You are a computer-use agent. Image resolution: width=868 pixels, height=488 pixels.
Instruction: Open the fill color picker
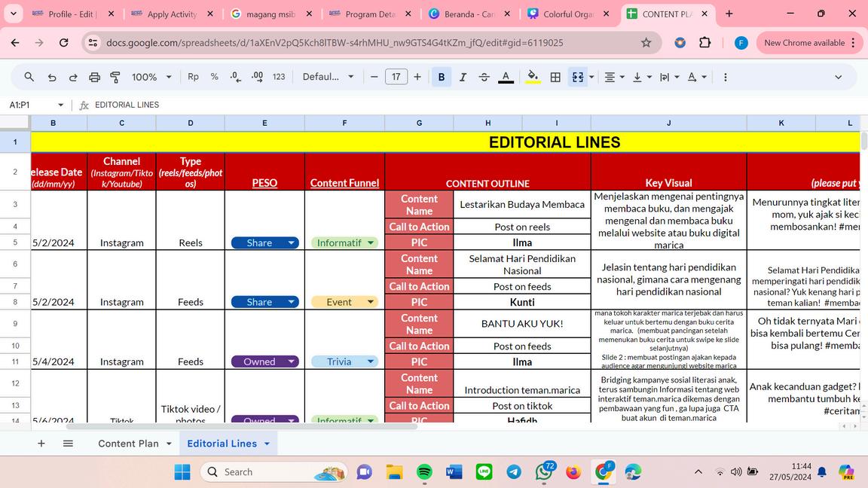[533, 77]
